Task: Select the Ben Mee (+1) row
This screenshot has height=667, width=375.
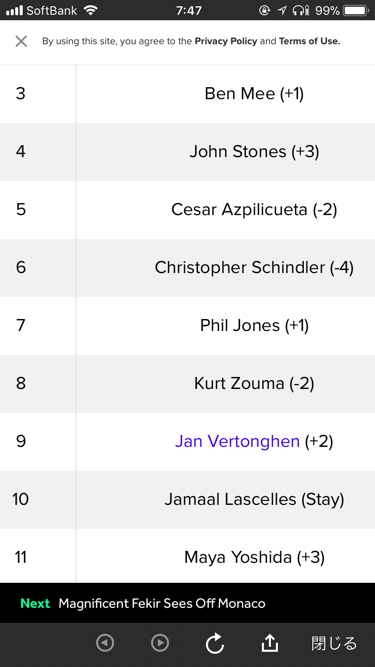Action: (x=188, y=94)
